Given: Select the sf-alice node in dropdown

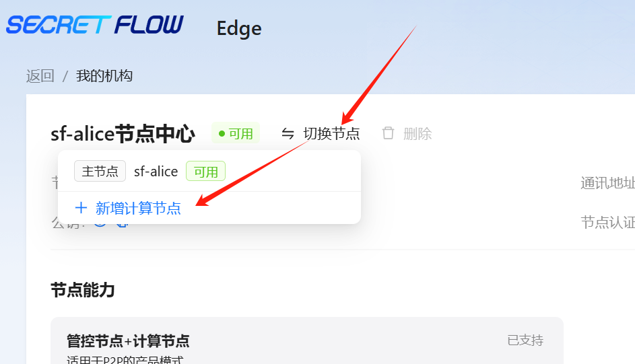Looking at the screenshot, I should (x=156, y=172).
